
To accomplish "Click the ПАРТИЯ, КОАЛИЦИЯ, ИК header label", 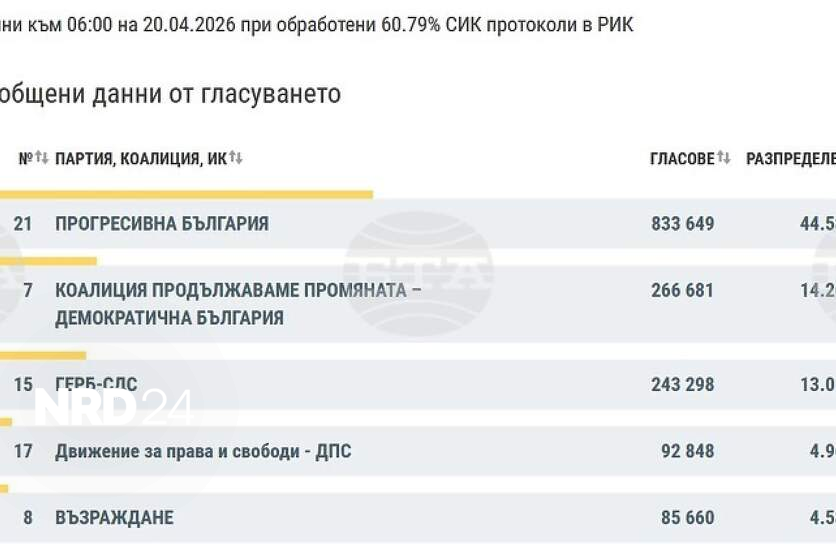I will [140, 159].
